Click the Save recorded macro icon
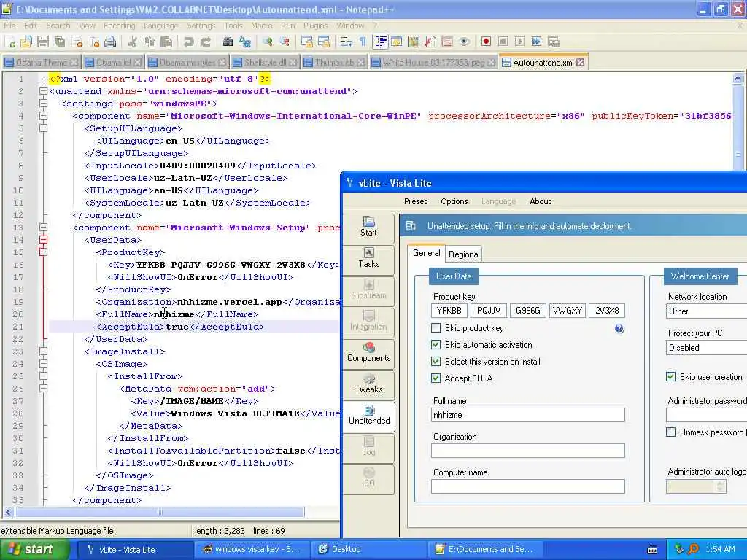747x560 pixels. [x=553, y=42]
